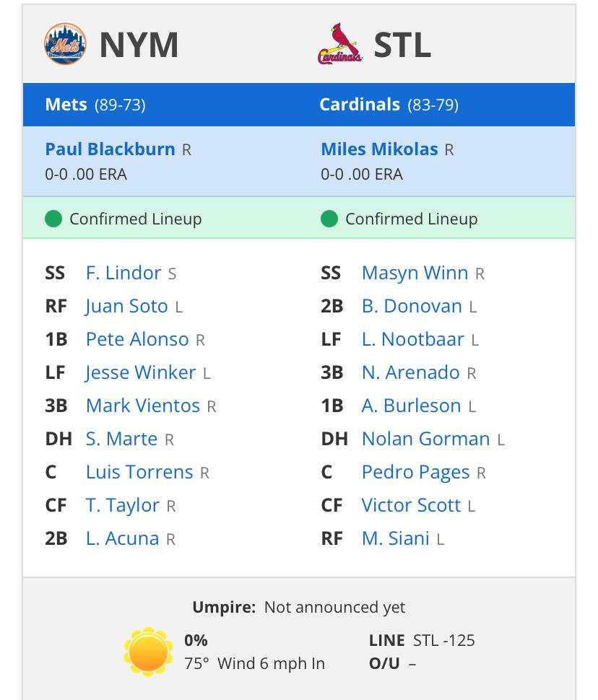The height and width of the screenshot is (700, 598).
Task: Open N. Arenado player page
Action: click(411, 372)
